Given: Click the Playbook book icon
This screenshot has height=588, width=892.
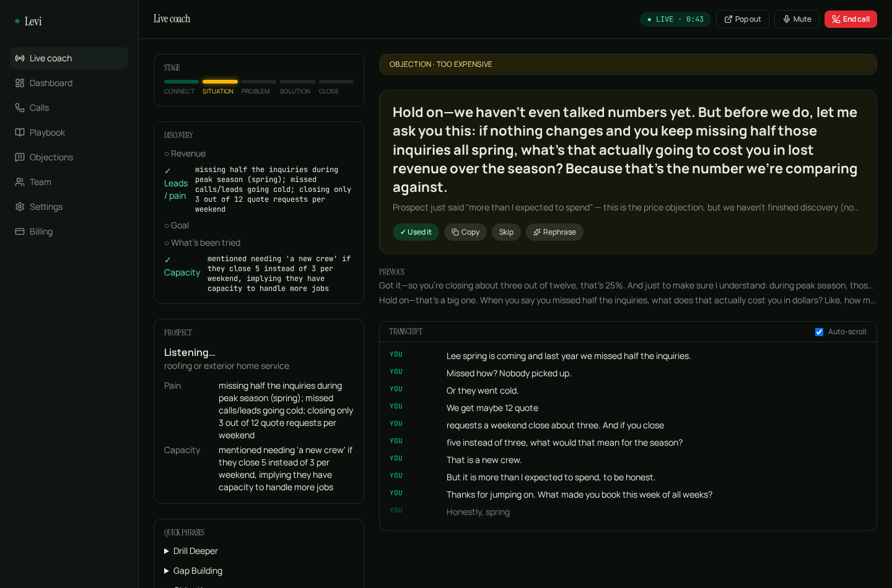Looking at the screenshot, I should 20,132.
